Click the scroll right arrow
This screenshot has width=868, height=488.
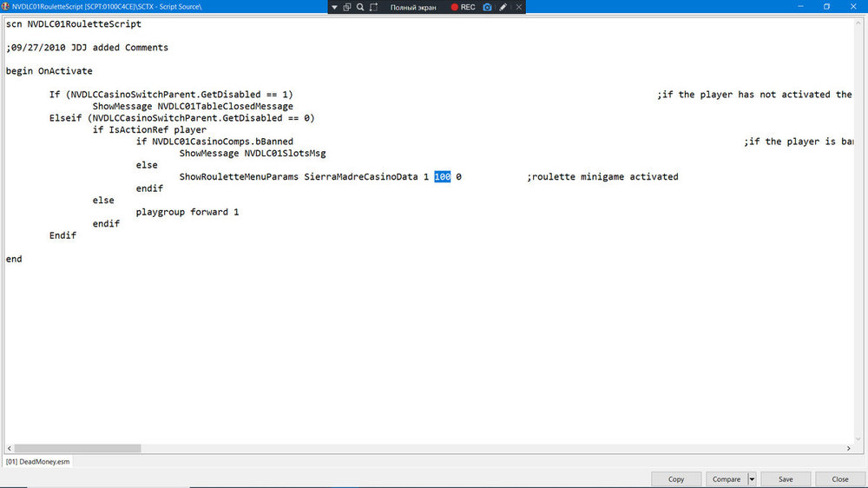(849, 448)
